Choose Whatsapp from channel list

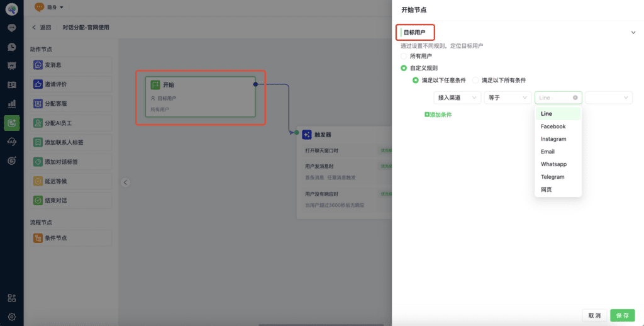558,164
